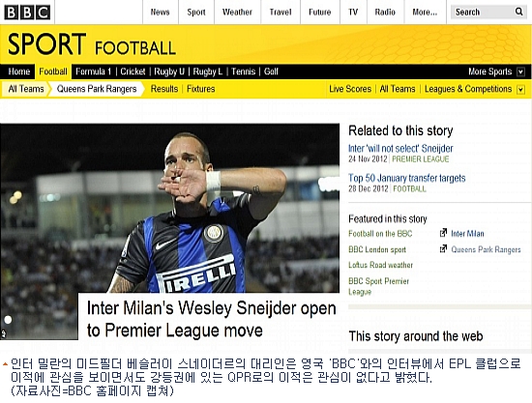Click the Sneijder article photo
Image resolution: width=532 pixels, height=403 pixels.
tap(169, 208)
